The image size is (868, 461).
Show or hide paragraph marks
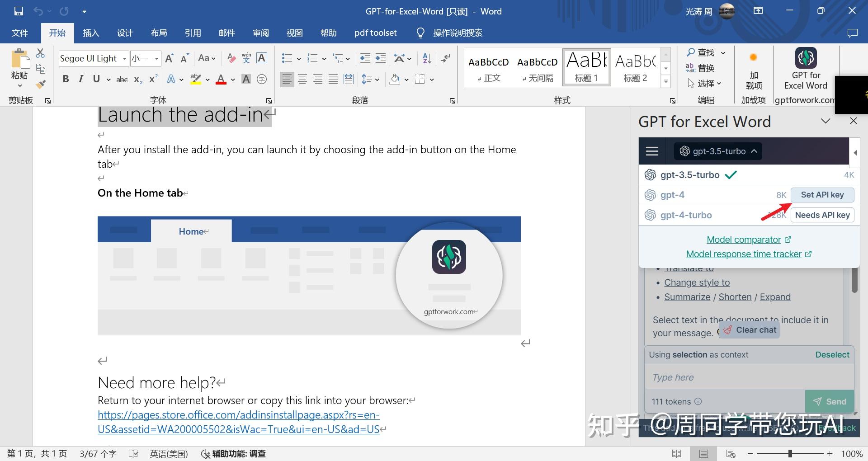[445, 58]
